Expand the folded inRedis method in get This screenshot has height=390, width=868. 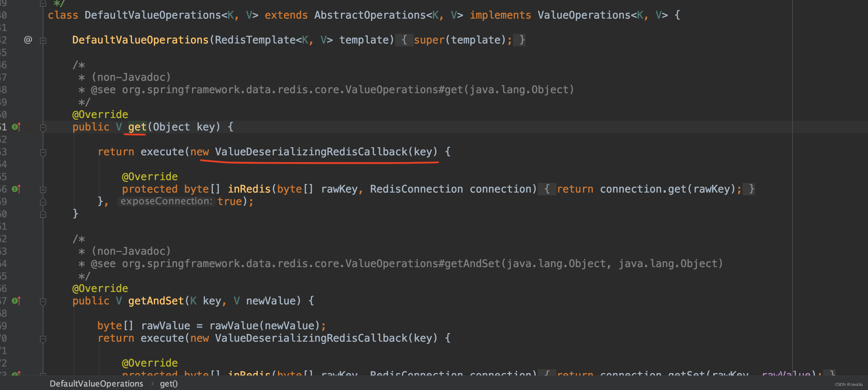[x=43, y=190]
